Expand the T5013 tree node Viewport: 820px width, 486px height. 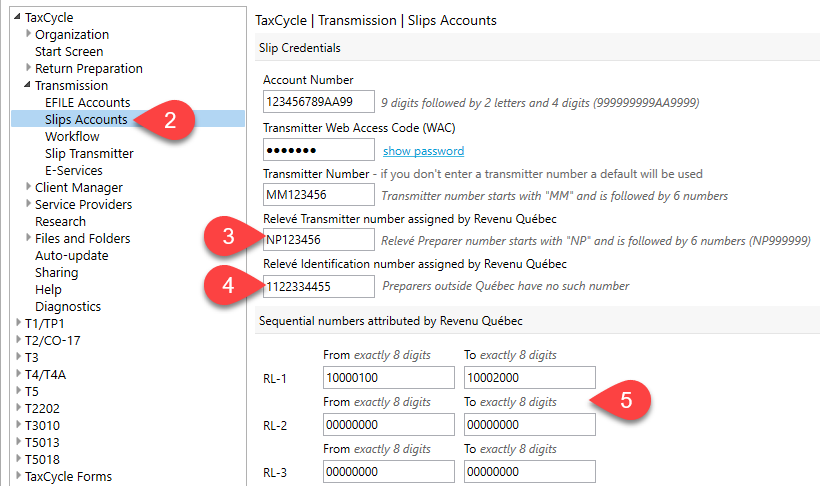point(18,442)
